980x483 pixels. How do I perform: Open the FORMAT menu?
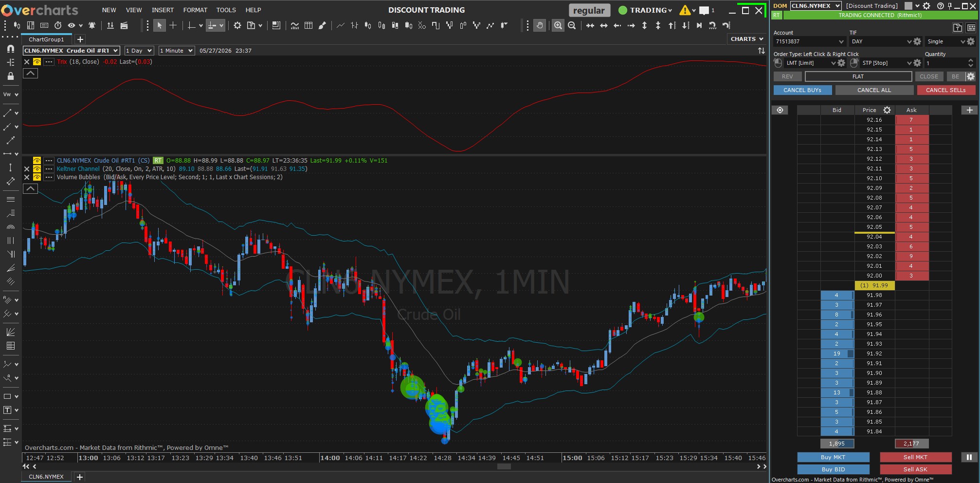195,10
